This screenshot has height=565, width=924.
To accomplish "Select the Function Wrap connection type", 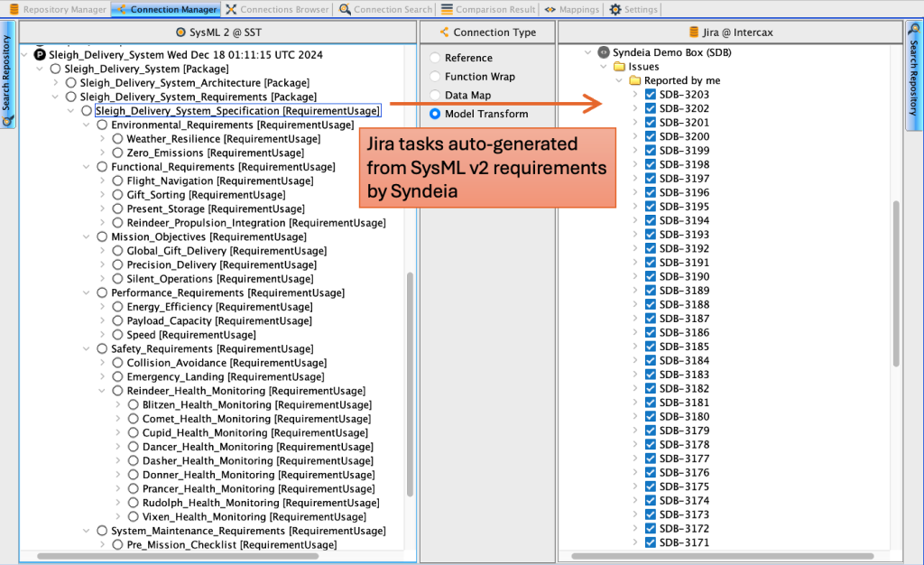I will coord(435,77).
